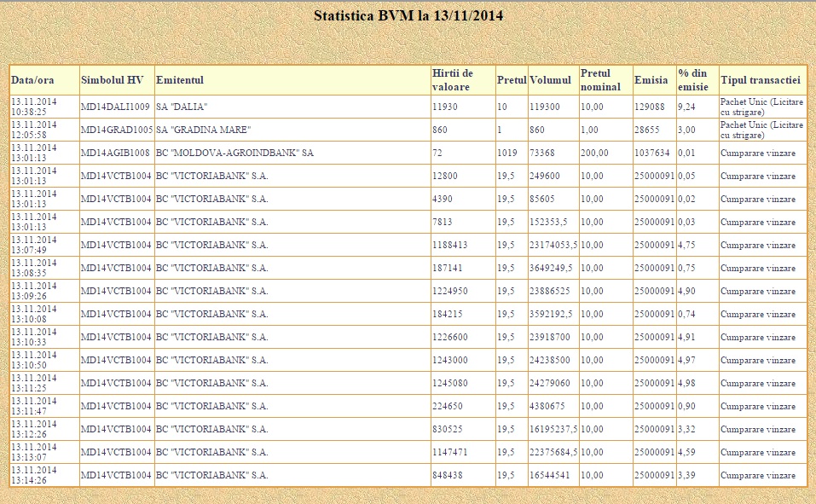This screenshot has height=504, width=816.
Task: Select securities count 187141
Action: [447, 268]
